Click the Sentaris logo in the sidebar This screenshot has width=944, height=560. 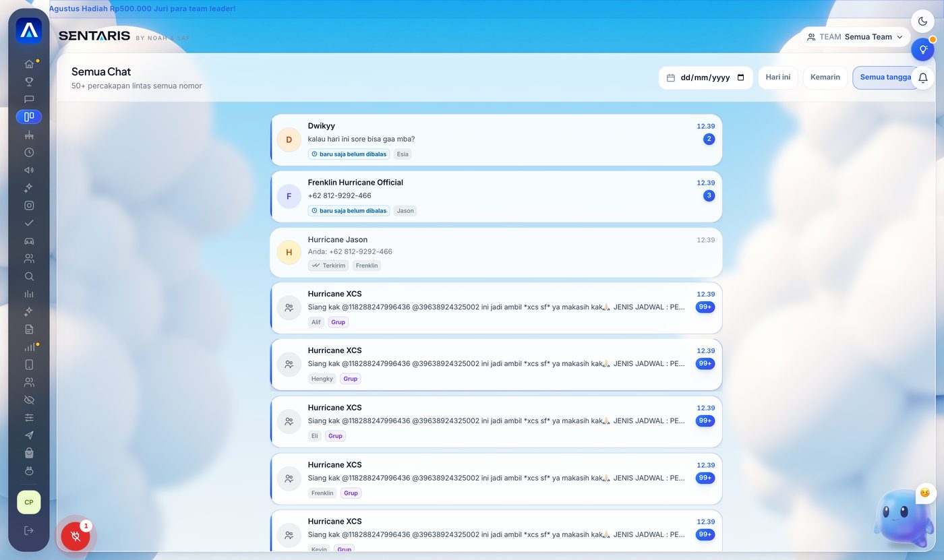[29, 30]
